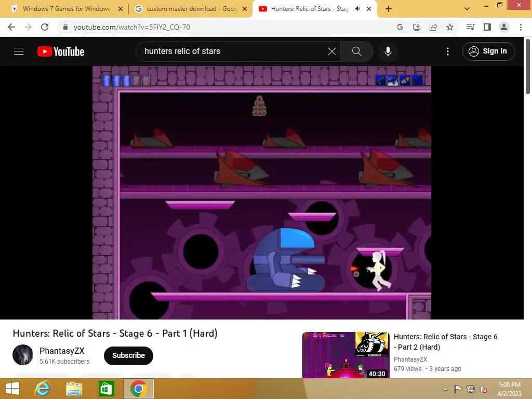Launch Internet Explorer from taskbar
Screen dimensions: 532x399
[43, 389]
